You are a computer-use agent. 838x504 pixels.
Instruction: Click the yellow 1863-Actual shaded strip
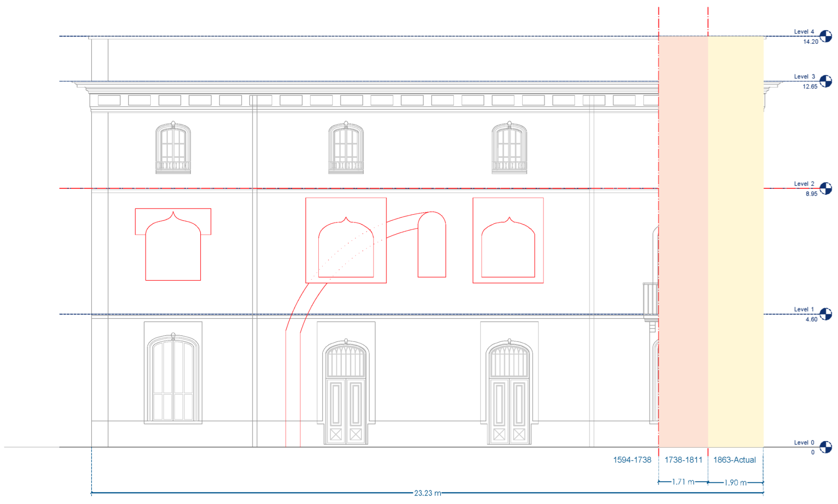[736, 241]
